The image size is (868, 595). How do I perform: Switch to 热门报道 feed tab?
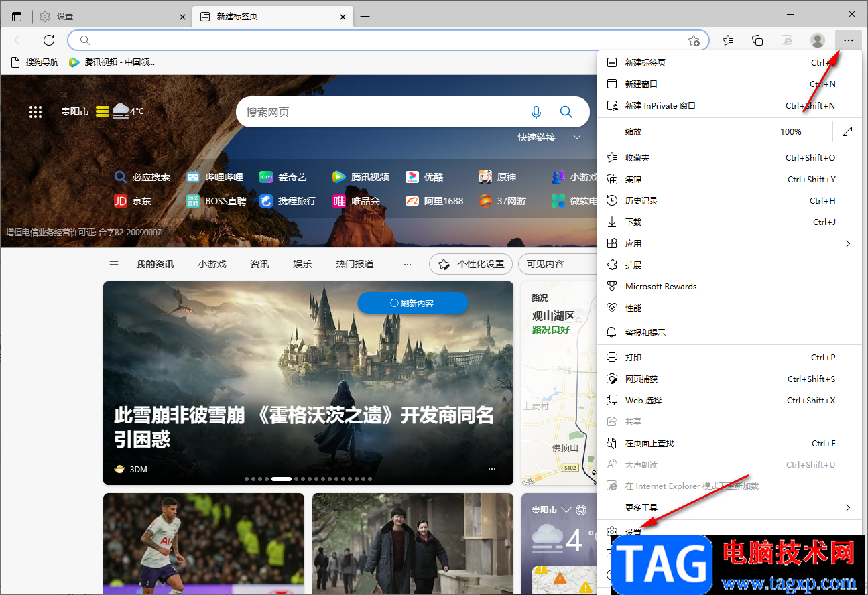355,264
